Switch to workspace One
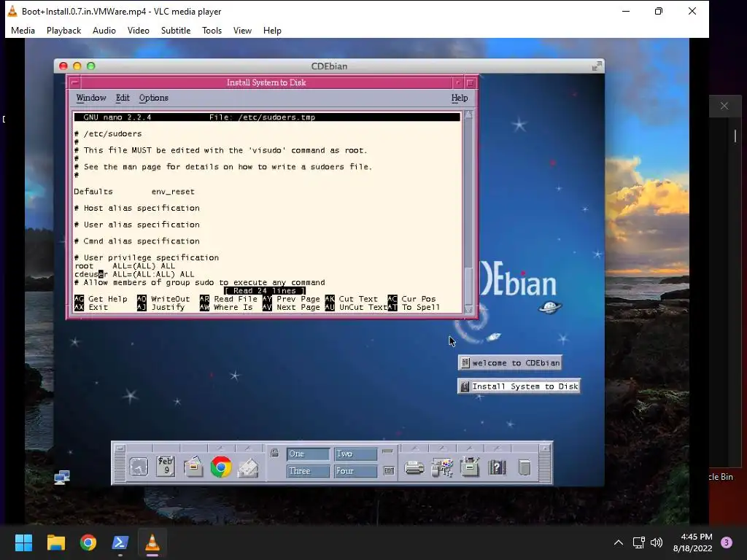 [308, 454]
